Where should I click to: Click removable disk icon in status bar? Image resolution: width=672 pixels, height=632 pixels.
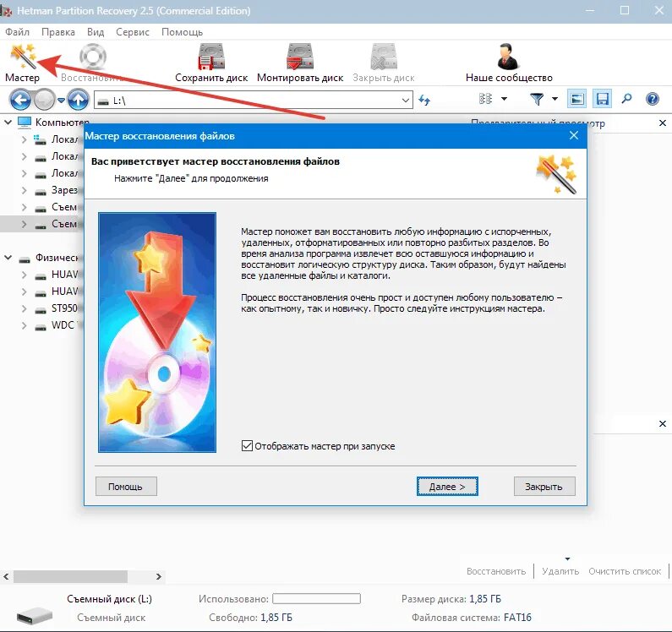pyautogui.click(x=35, y=616)
